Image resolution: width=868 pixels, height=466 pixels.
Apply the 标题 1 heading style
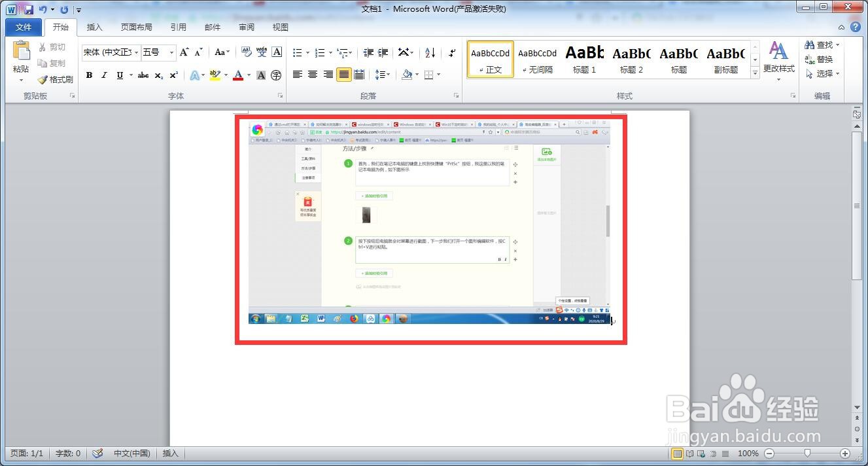585,59
